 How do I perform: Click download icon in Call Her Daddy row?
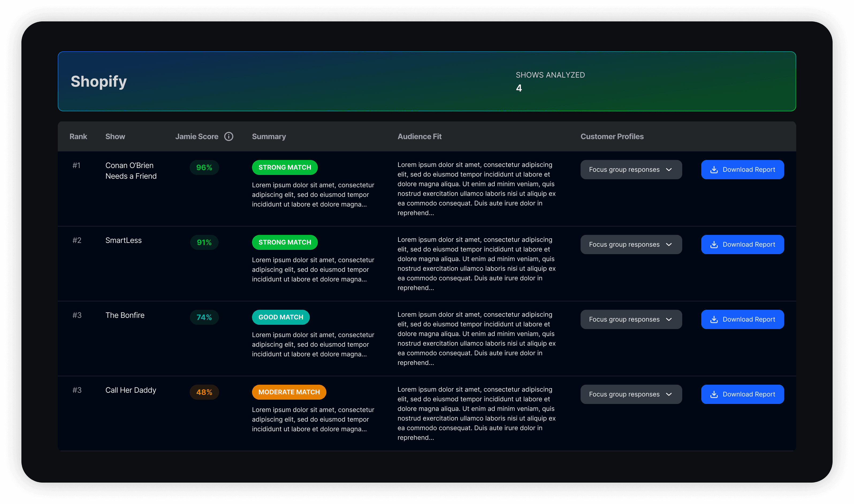[714, 394]
